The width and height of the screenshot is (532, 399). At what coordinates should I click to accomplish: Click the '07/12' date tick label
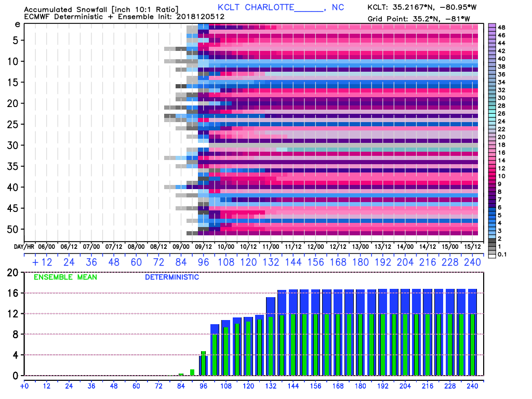114,247
